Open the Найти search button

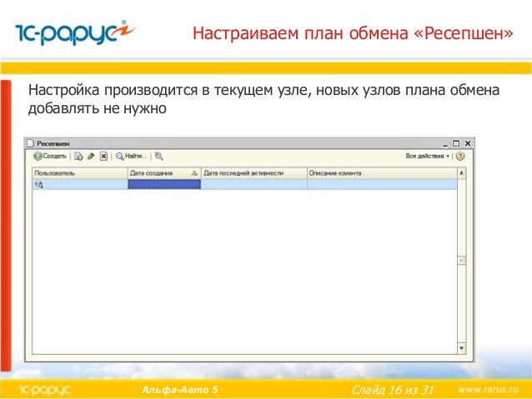pos(131,157)
